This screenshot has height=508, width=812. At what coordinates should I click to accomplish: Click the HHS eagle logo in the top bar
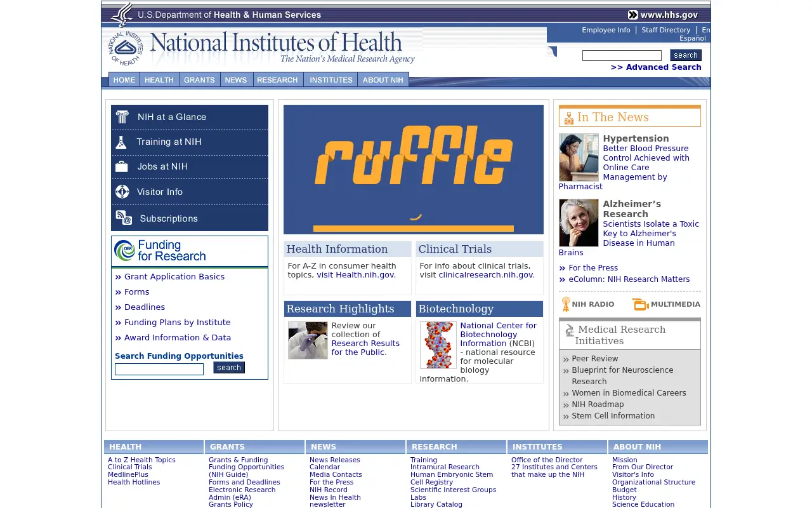121,15
